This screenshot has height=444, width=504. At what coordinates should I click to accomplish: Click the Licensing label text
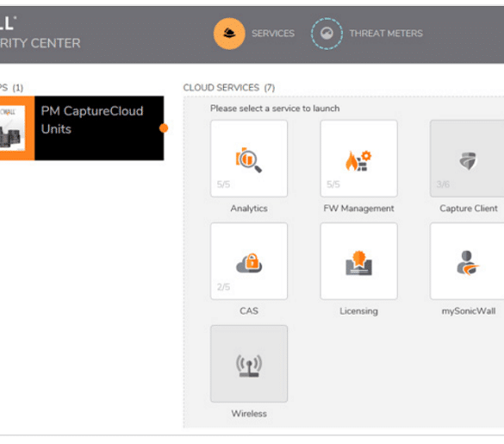[x=358, y=311]
